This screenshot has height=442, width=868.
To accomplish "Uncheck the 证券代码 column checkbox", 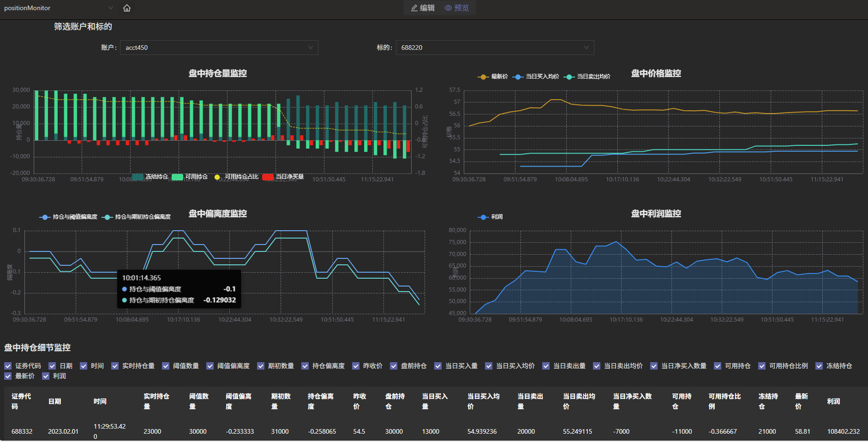I will pyautogui.click(x=8, y=366).
